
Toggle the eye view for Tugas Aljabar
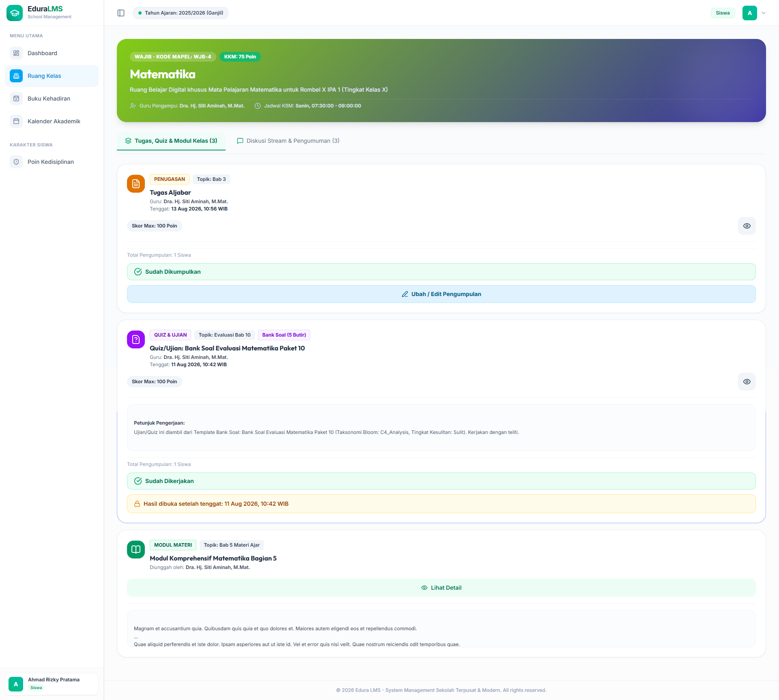coord(747,226)
